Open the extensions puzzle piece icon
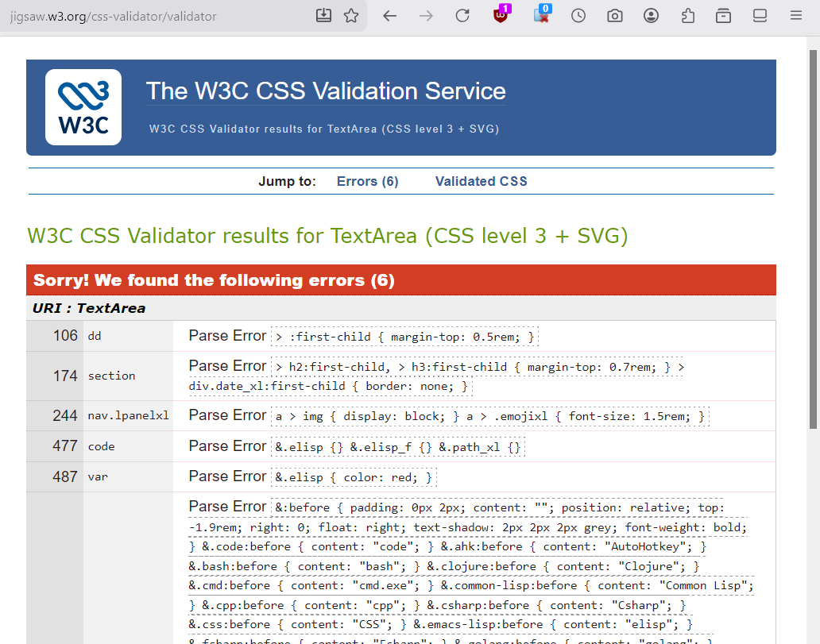Screen dimensions: 820x644 click(687, 16)
